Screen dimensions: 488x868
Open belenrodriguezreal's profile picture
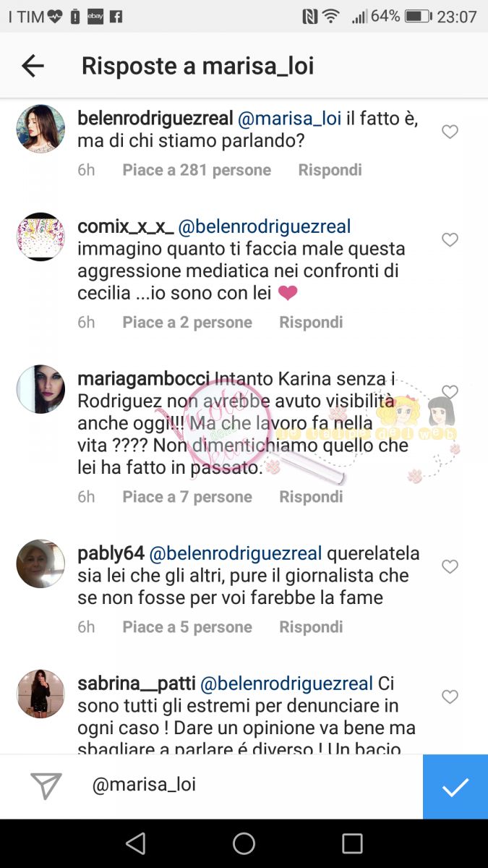[40, 128]
